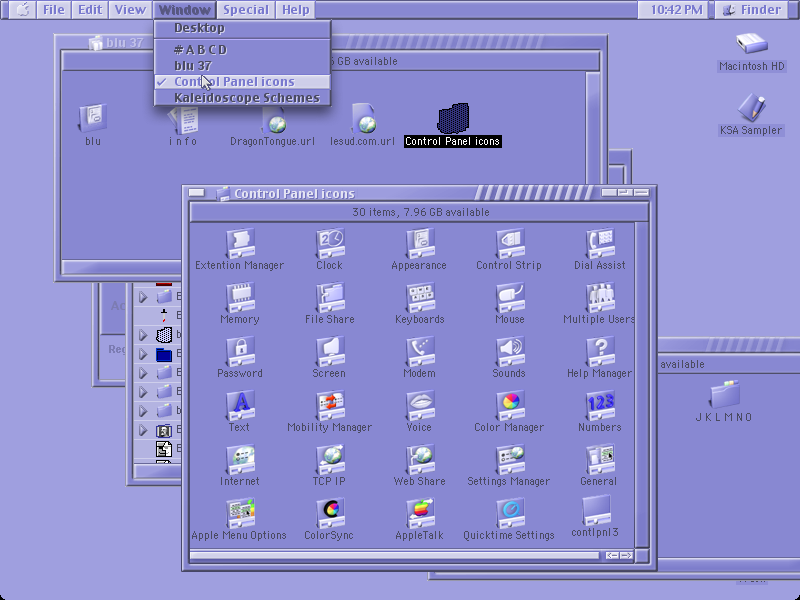Close the open Window menu via its title

(185, 10)
